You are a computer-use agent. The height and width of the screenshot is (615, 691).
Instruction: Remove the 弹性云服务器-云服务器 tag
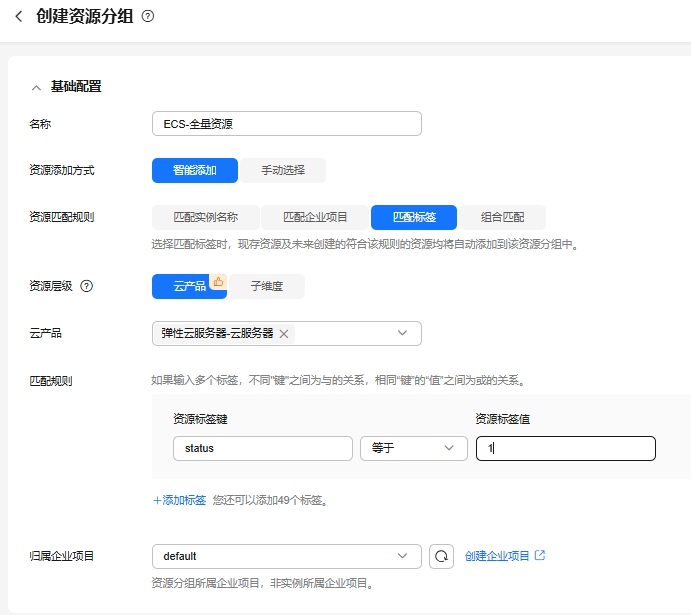pyautogui.click(x=284, y=333)
